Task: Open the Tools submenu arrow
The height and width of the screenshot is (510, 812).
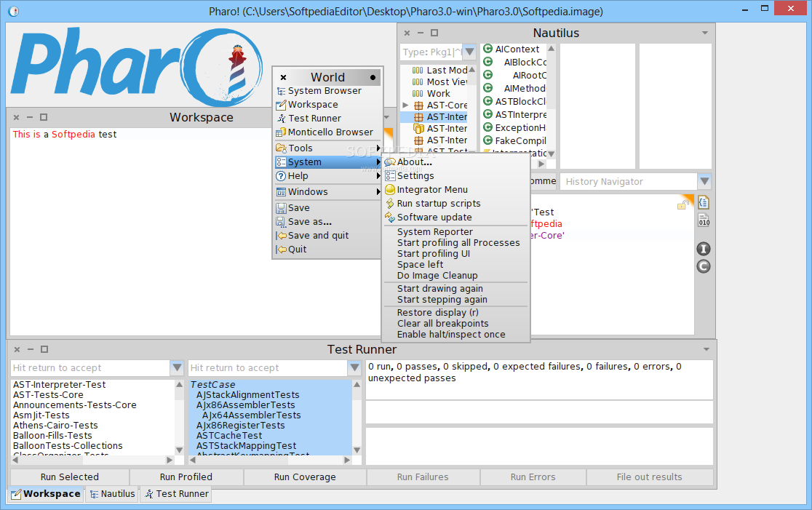Action: click(378, 148)
